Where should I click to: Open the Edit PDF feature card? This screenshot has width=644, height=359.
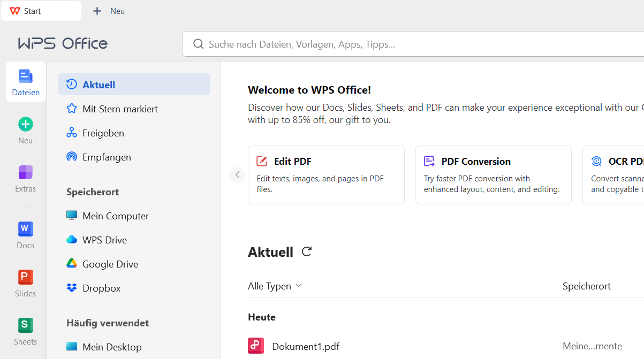click(326, 175)
